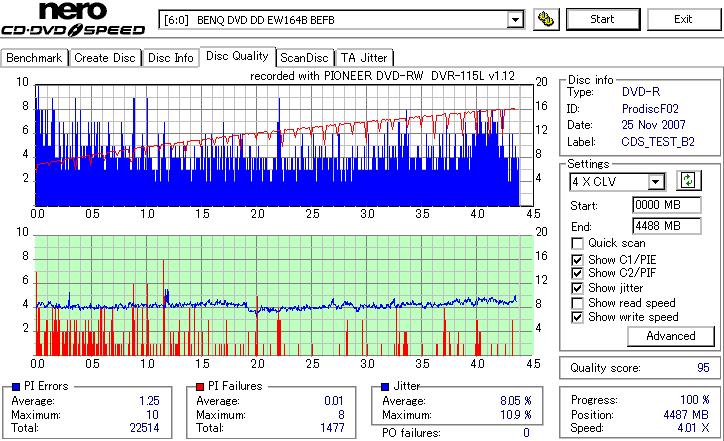Click the refresh speed settings icon
The image size is (724, 441).
point(688,181)
